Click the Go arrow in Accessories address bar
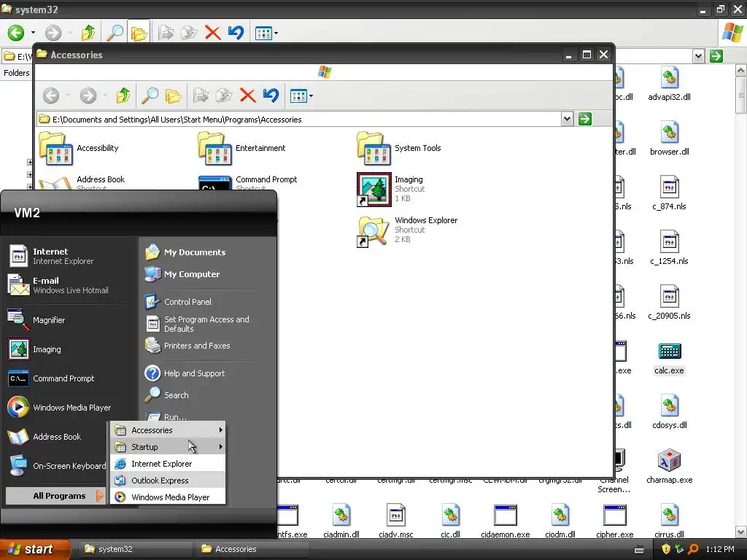This screenshot has width=747, height=560. [x=585, y=119]
